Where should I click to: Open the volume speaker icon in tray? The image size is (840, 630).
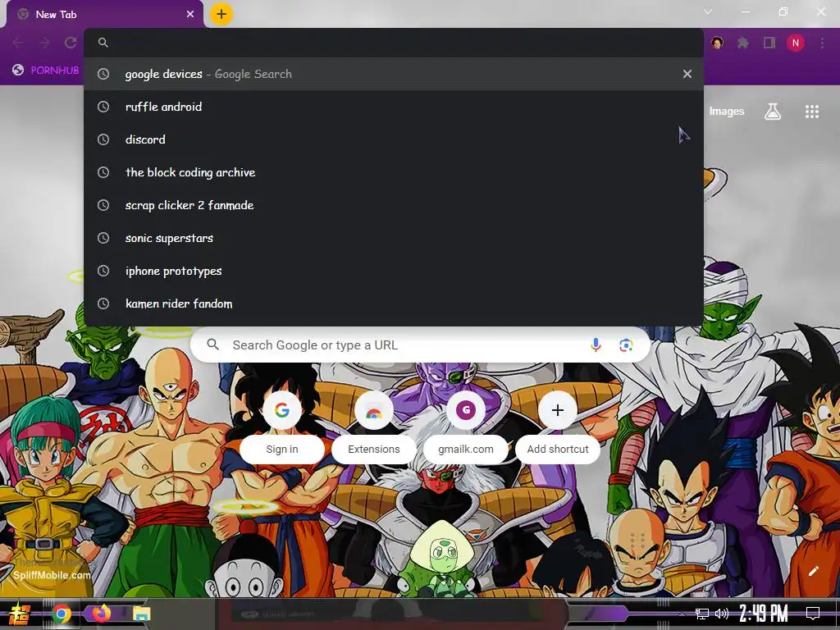[722, 614]
